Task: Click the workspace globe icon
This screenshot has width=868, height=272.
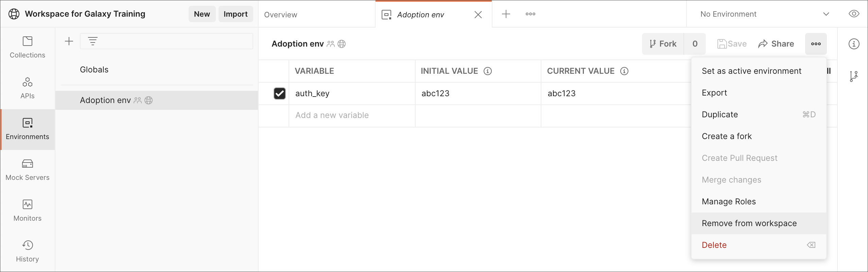Action: 14,14
